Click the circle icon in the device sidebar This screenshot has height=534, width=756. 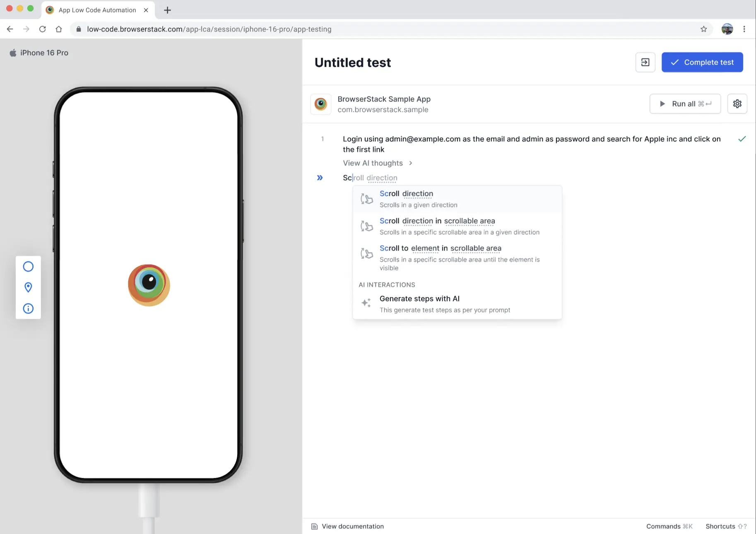(x=28, y=266)
